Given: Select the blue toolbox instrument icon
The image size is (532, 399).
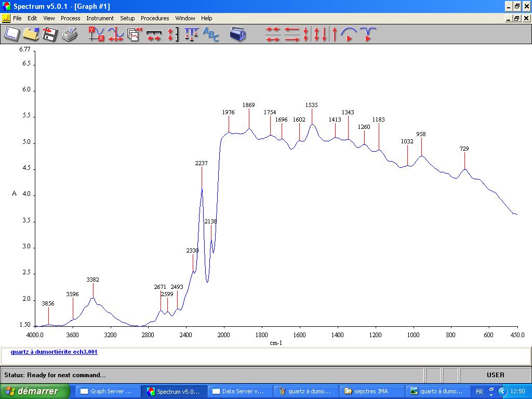Looking at the screenshot, I should 238,34.
